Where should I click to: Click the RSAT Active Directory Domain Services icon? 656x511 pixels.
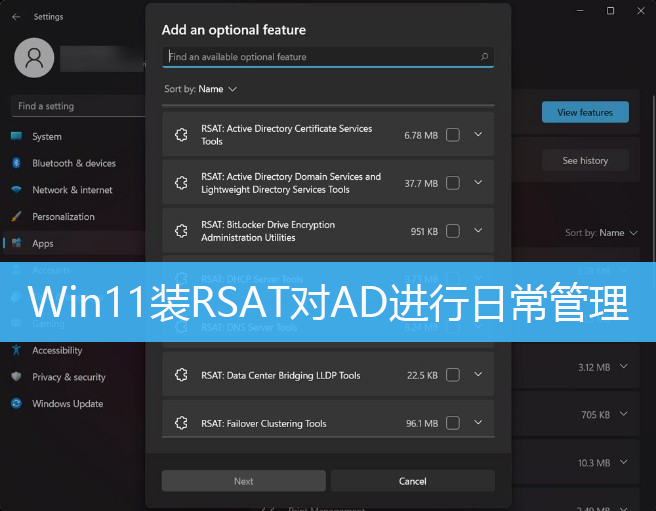click(181, 183)
